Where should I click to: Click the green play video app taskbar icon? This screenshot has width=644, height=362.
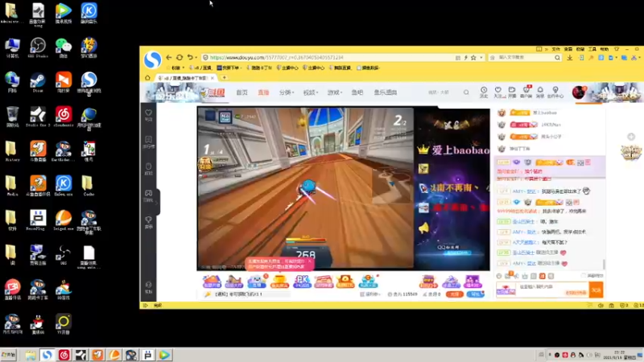pos(165,355)
